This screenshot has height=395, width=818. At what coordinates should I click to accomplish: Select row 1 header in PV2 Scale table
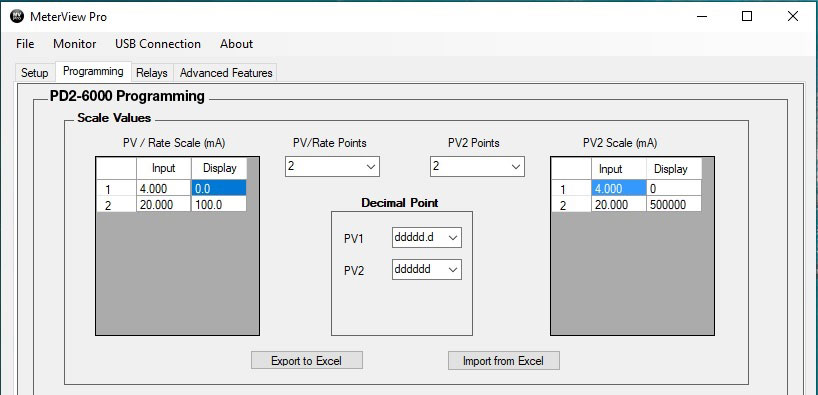(571, 188)
